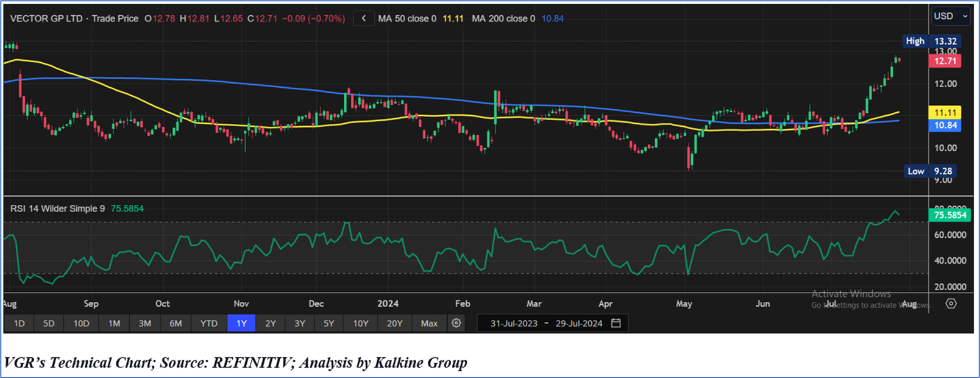Viewport: 980px width, 378px height.
Task: Click the green 75.5854 RSI axis tag
Action: [950, 215]
